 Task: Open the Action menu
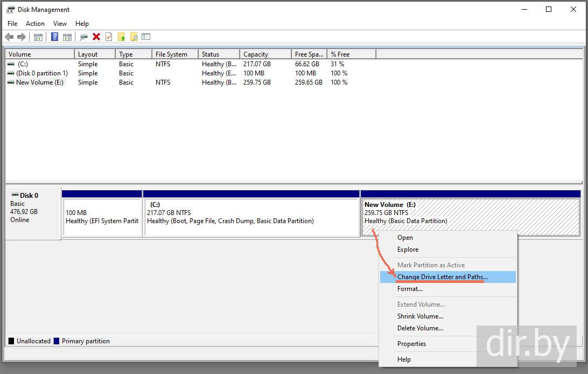(35, 24)
